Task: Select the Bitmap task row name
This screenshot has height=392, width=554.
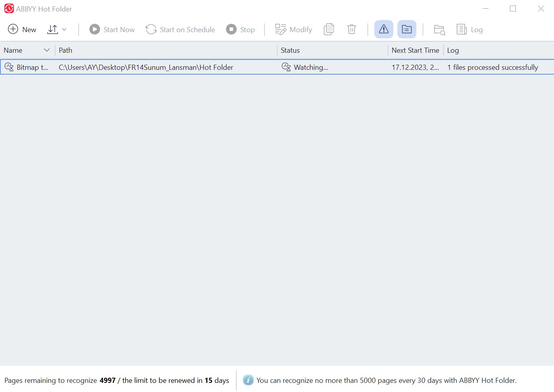Action: click(x=32, y=67)
